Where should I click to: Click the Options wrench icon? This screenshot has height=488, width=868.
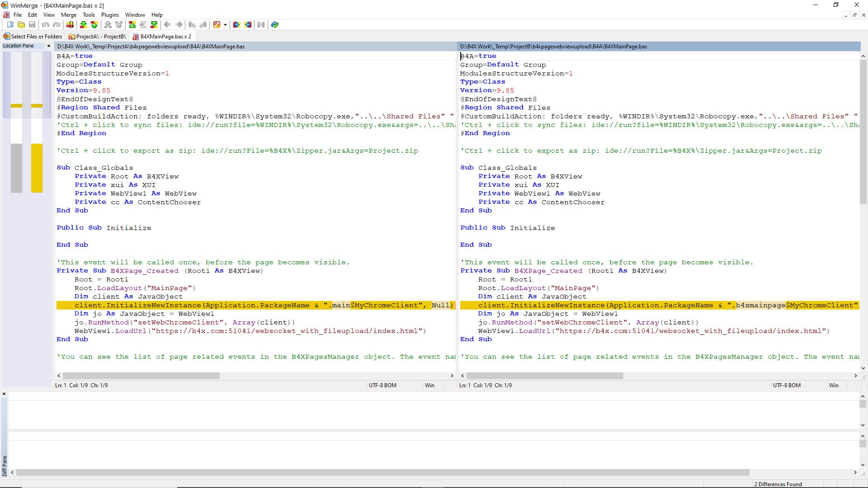click(x=217, y=25)
